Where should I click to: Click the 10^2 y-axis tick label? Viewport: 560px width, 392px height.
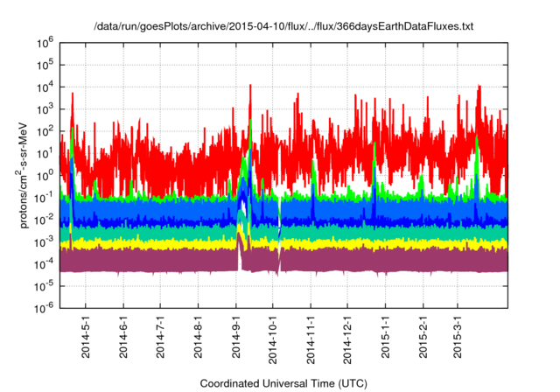pyautogui.click(x=45, y=131)
